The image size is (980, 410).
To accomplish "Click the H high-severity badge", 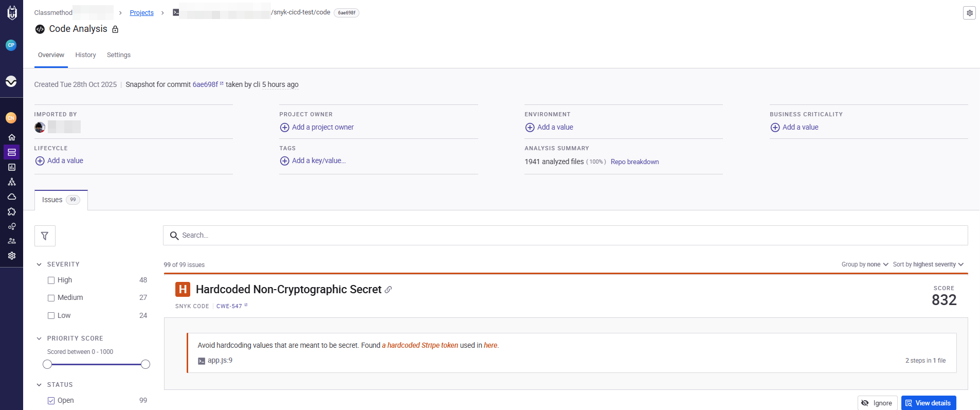I will tap(183, 289).
